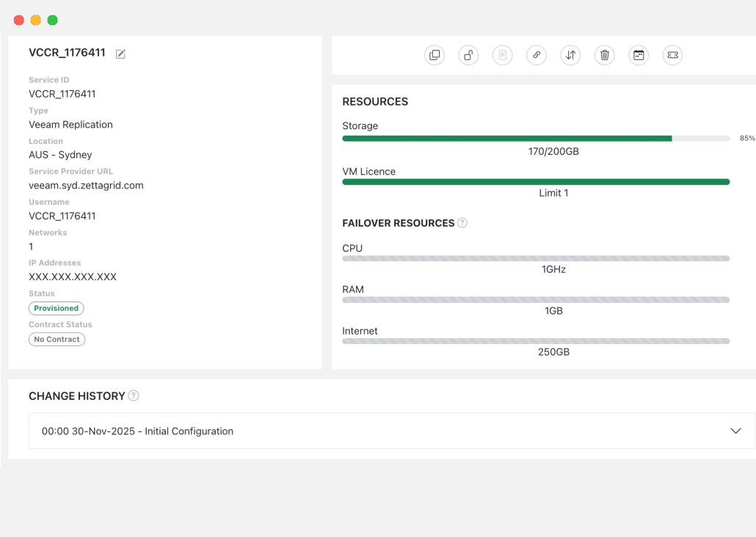This screenshot has height=537, width=756.
Task: Expand the Initial Configuration chevron arrow
Action: tap(735, 431)
